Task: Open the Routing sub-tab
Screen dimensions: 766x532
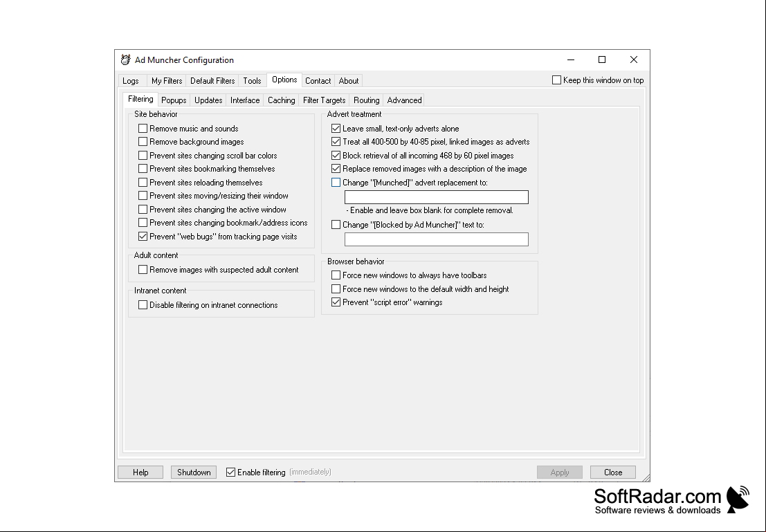Action: click(366, 100)
